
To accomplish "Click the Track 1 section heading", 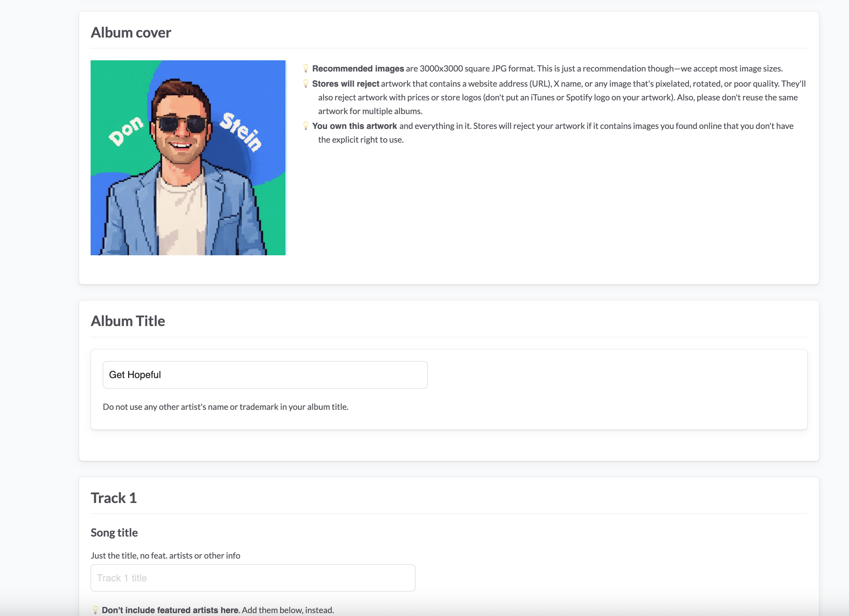I will [x=113, y=498].
